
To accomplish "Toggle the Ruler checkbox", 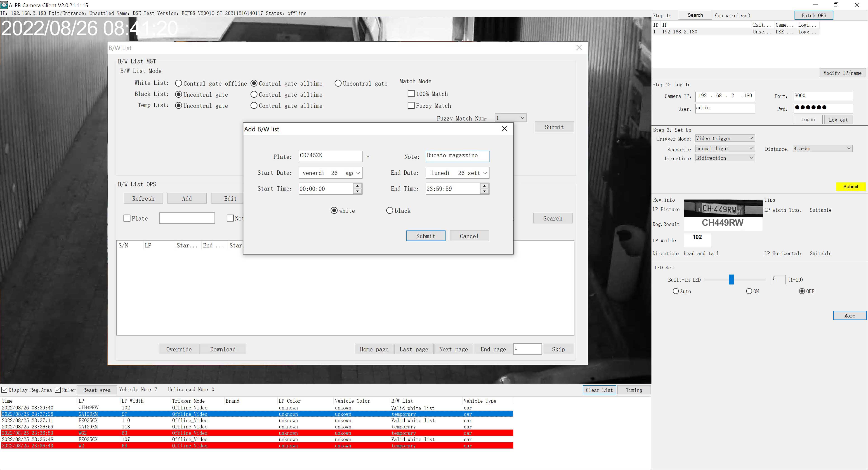I will pos(58,390).
